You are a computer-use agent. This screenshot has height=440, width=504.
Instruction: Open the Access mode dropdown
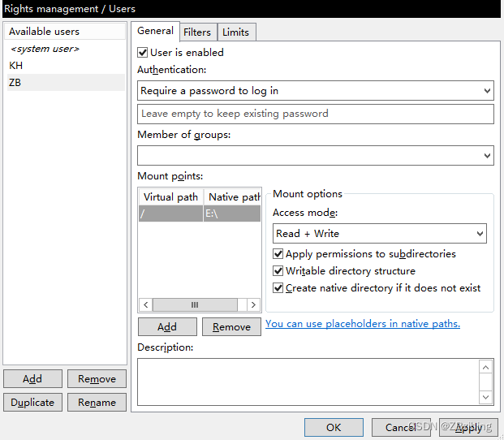[x=379, y=234]
